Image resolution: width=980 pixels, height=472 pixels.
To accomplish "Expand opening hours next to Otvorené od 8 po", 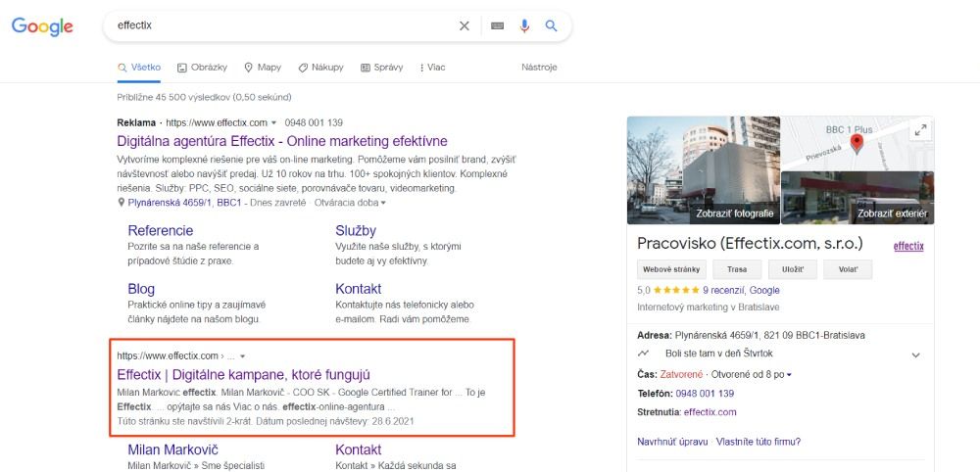I will tap(789, 375).
